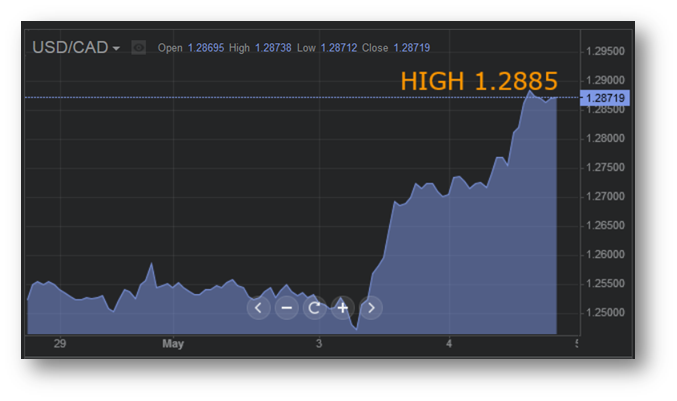
Task: Click the 1.27000 price scale label
Action: [x=607, y=196]
